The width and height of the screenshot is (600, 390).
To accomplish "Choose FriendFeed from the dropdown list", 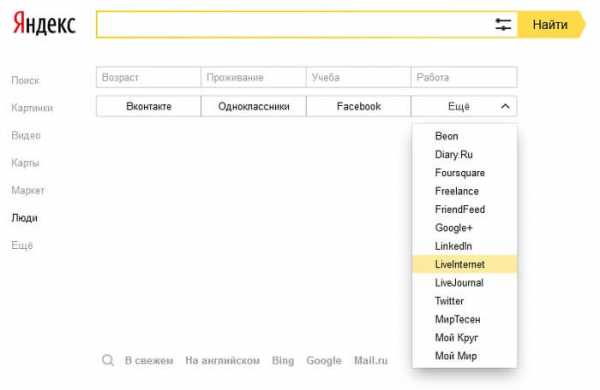I will click(x=465, y=209).
